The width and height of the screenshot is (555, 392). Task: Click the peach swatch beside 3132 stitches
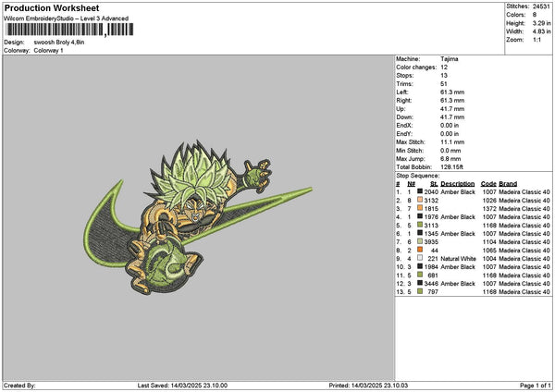[x=420, y=200]
